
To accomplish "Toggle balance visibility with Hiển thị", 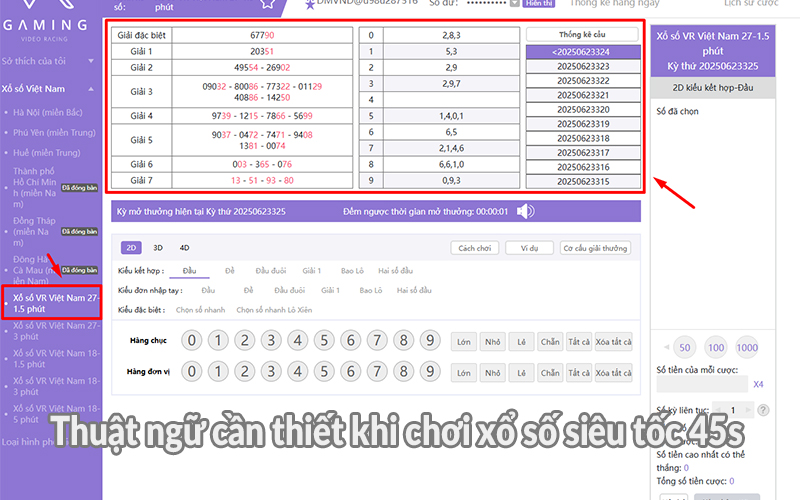I will coord(538,4).
